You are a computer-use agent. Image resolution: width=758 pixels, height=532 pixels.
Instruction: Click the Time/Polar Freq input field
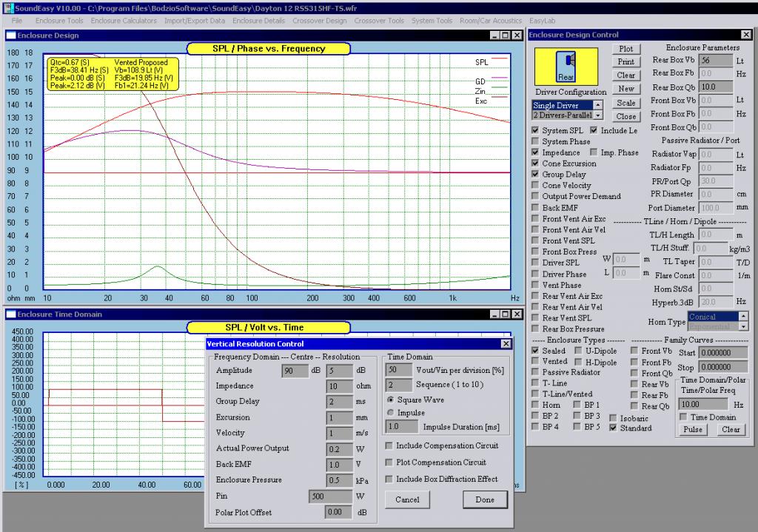click(x=703, y=404)
